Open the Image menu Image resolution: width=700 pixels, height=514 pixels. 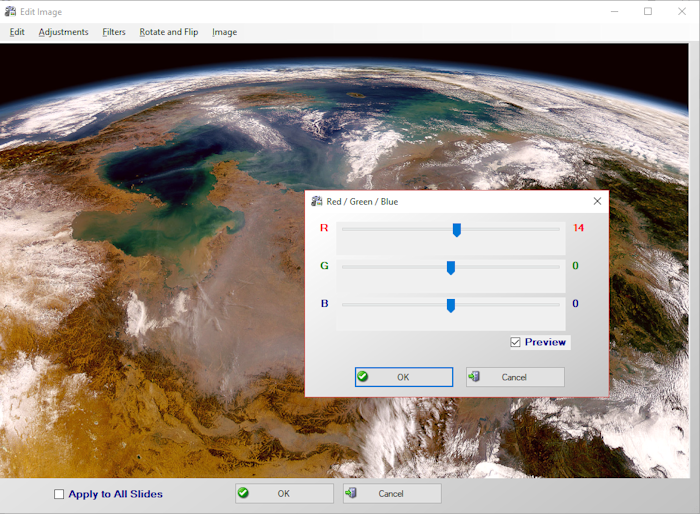coord(224,32)
